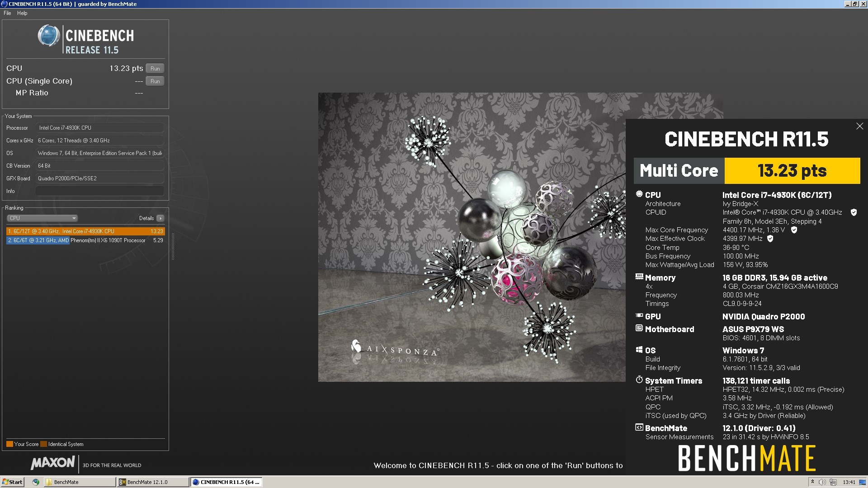
Task: Click the Timings value CL9.0-9-9-24
Action: 742,304
